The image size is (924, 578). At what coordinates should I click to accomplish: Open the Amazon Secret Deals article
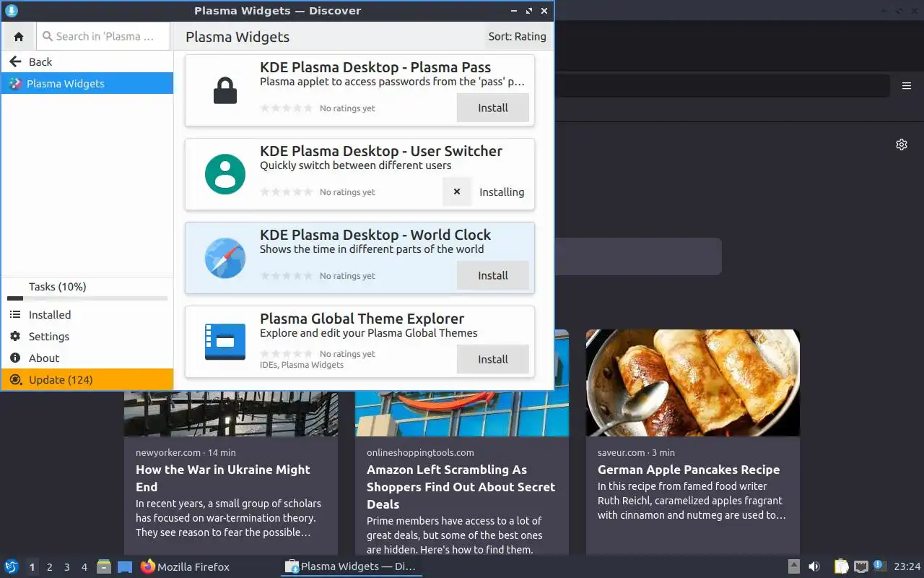click(x=461, y=487)
